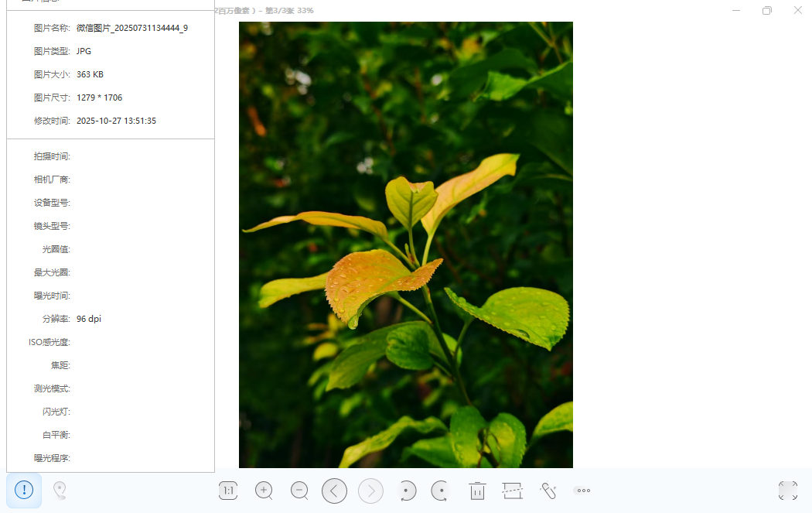Zoom out with the minus magnifier
This screenshot has width=812, height=513.
coord(299,491)
